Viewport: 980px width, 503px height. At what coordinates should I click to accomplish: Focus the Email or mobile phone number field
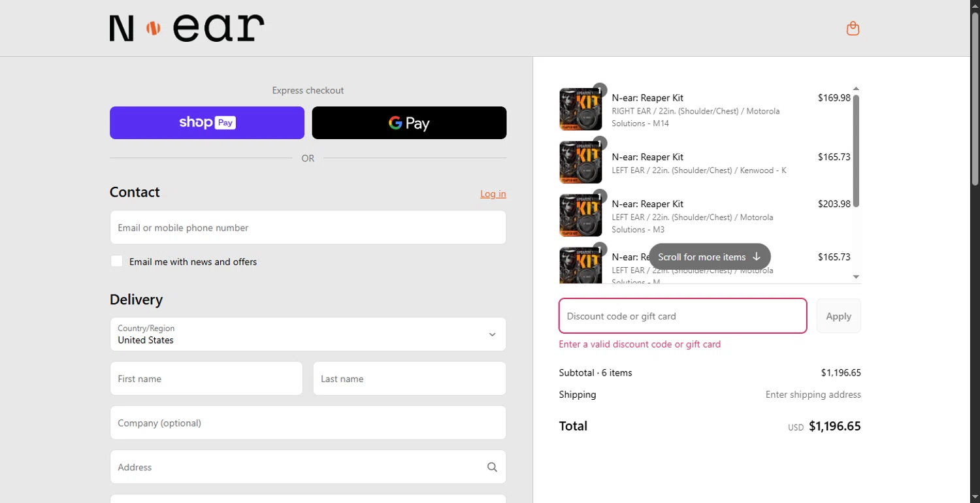click(308, 227)
